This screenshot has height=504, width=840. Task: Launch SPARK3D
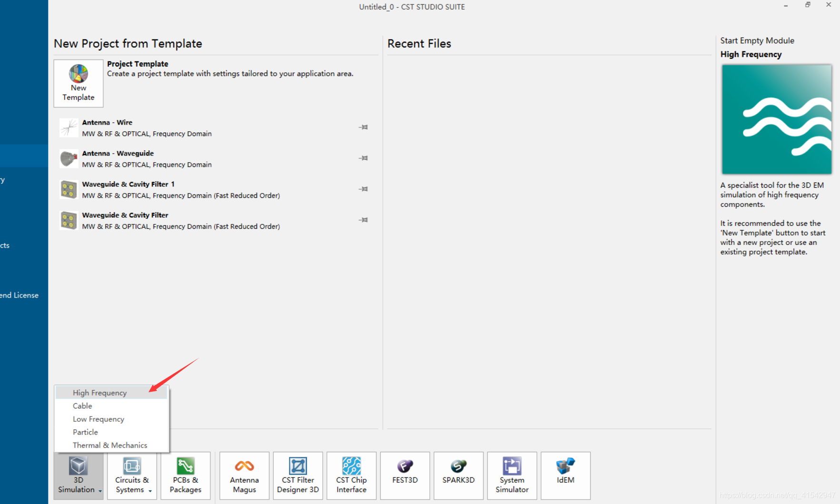(459, 475)
